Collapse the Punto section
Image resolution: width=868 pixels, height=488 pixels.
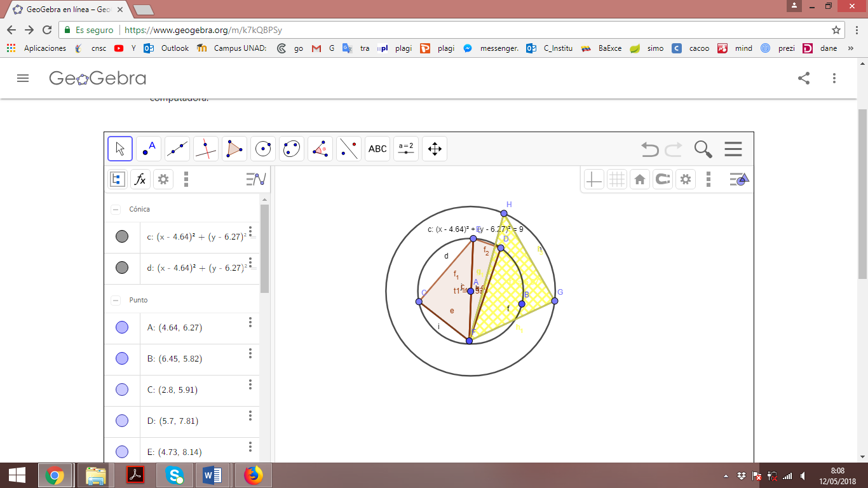(114, 299)
